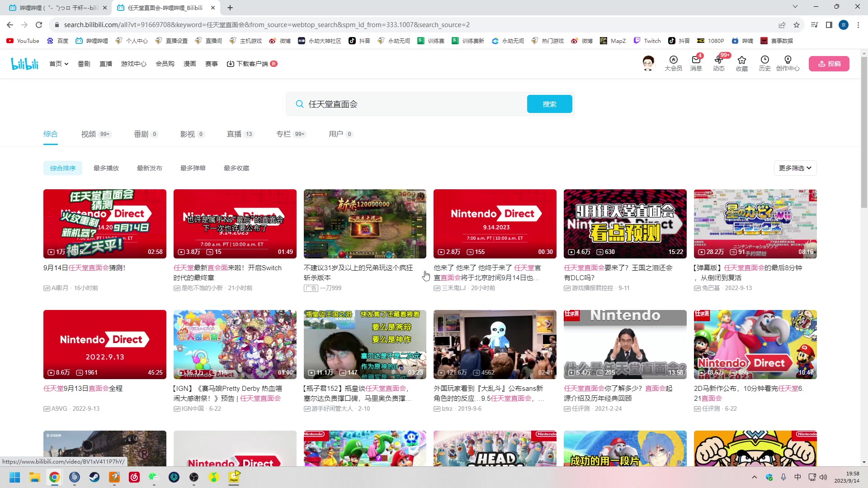Open the UP主 A9VG link
The image size is (868, 488).
pos(59,408)
